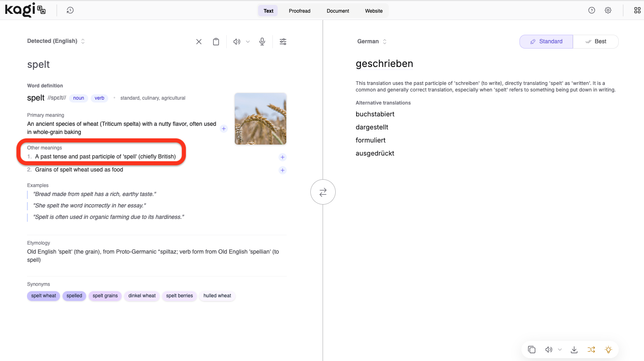This screenshot has width=644, height=361.
Task: Open the Detected (English) language dropdown
Action: [56, 41]
